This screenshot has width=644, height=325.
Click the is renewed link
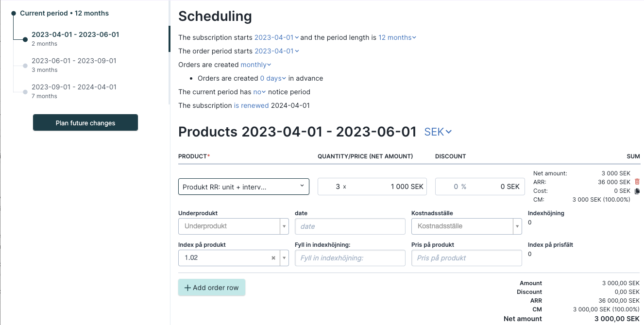tap(251, 105)
